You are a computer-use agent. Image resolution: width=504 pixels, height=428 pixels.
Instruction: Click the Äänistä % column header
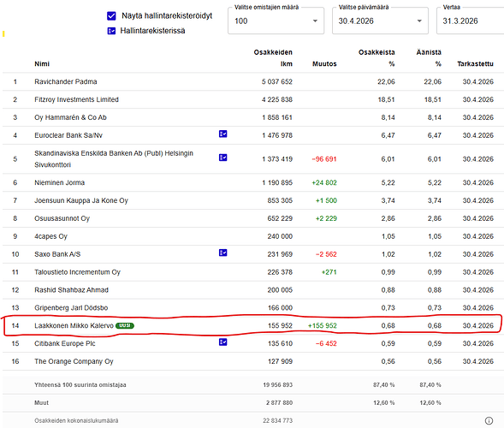[429, 58]
